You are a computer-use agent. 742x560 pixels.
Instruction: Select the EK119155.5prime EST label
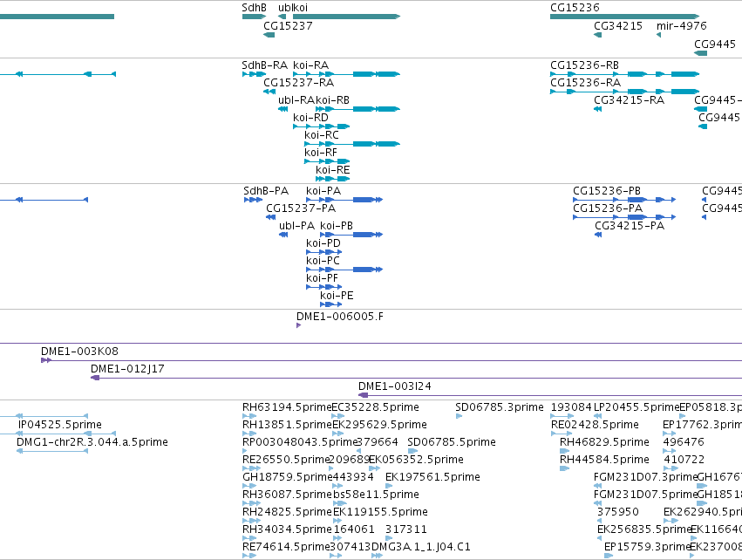[380, 513]
